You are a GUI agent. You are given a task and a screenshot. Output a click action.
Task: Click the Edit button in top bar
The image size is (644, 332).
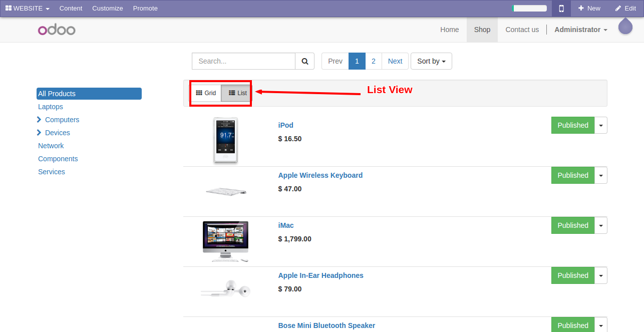tap(625, 9)
